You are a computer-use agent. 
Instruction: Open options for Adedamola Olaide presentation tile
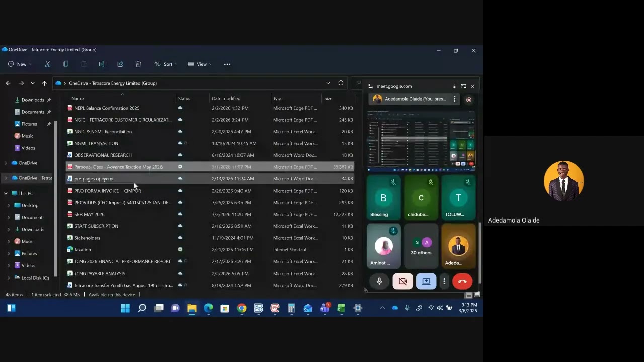(x=454, y=99)
